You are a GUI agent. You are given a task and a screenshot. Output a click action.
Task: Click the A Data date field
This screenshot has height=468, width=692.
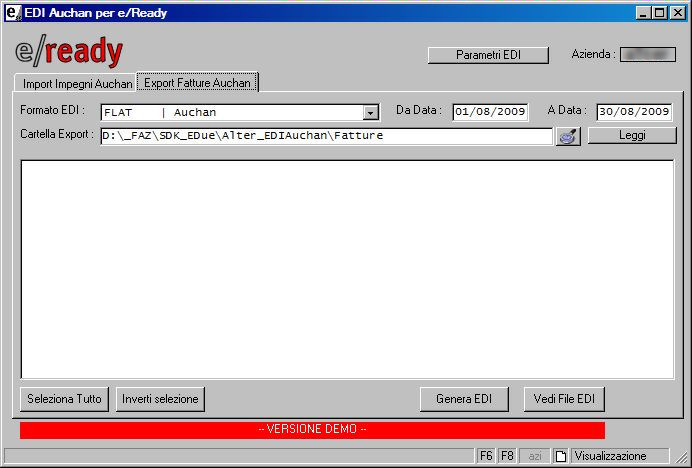pyautogui.click(x=634, y=112)
